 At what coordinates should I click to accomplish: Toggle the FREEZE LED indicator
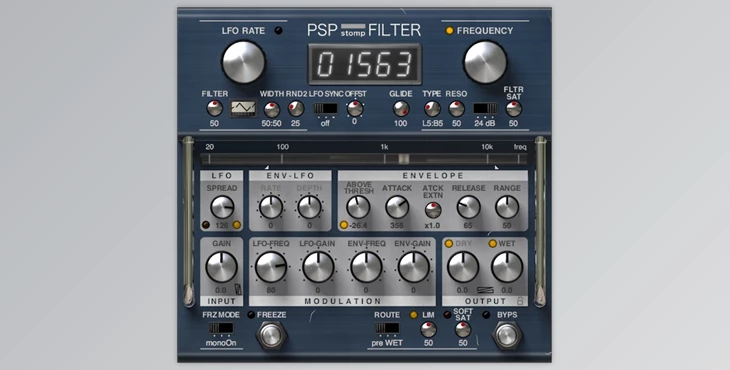(x=251, y=315)
